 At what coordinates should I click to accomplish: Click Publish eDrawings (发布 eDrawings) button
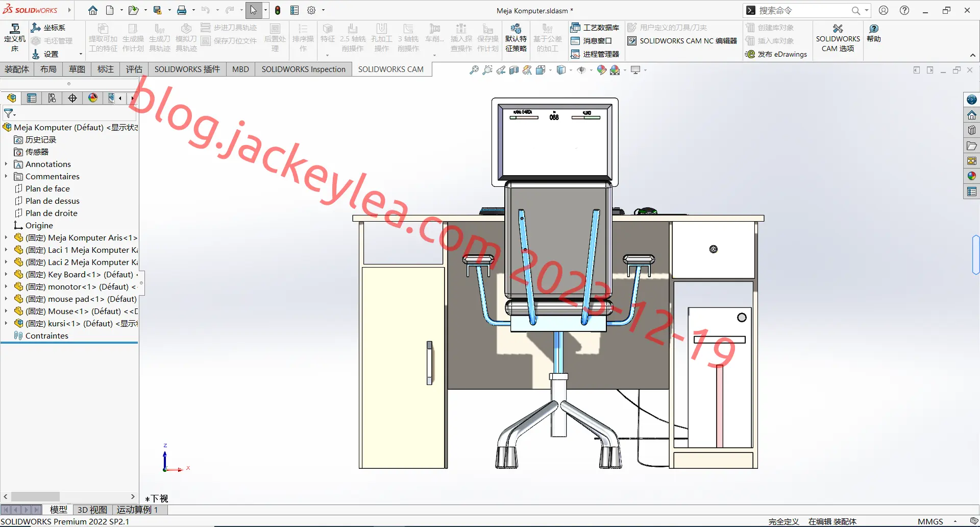(776, 54)
